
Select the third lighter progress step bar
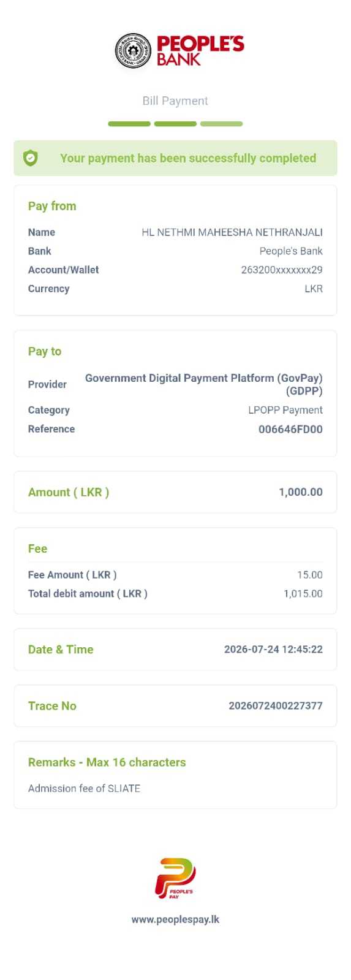[x=222, y=124]
